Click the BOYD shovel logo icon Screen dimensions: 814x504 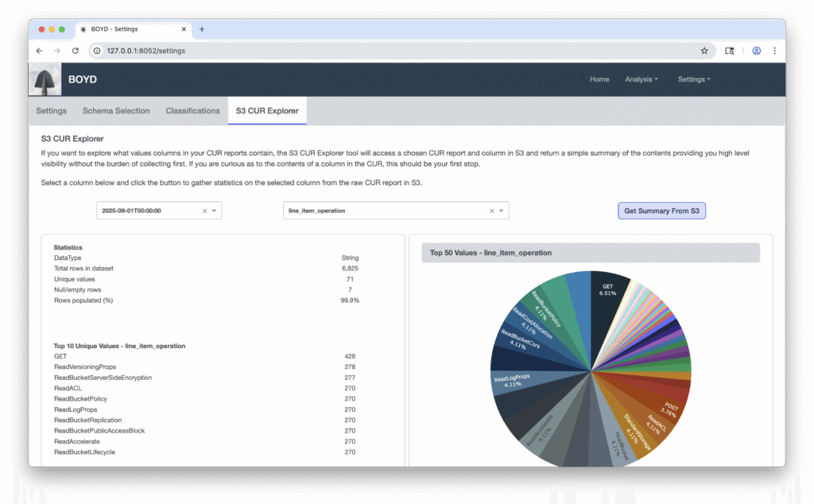click(45, 79)
